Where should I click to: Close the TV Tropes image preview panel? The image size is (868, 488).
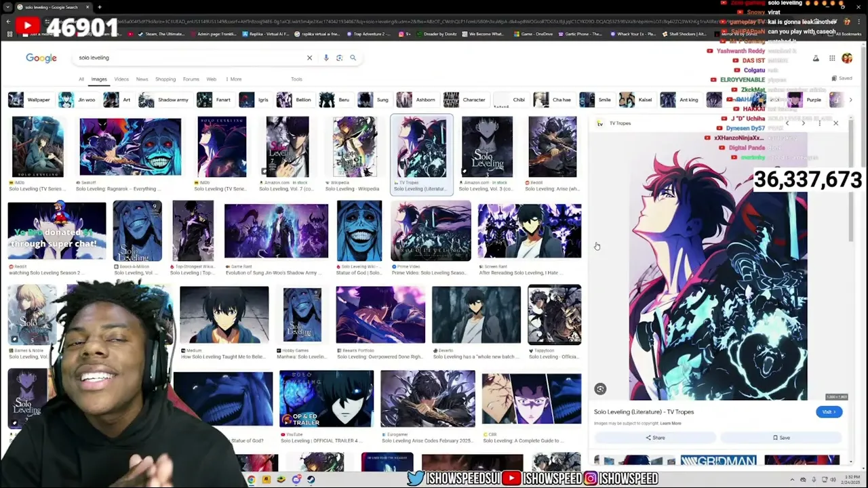pos(835,123)
